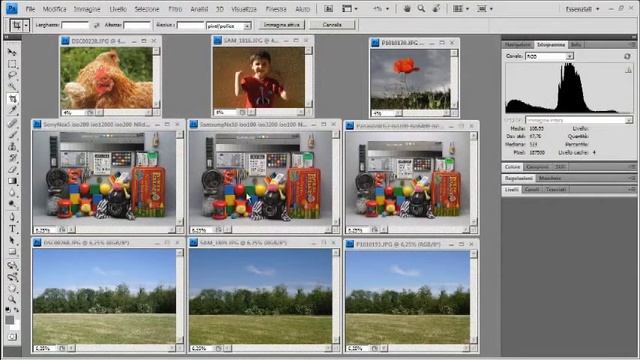Select the Move tool
640x360 pixels.
coord(12,52)
